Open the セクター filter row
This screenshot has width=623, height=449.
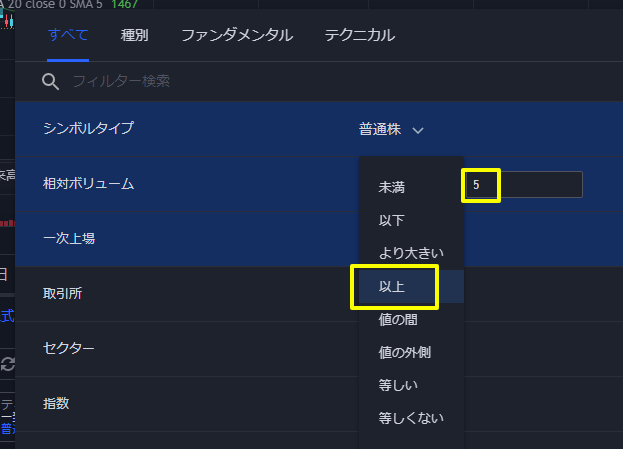point(187,348)
